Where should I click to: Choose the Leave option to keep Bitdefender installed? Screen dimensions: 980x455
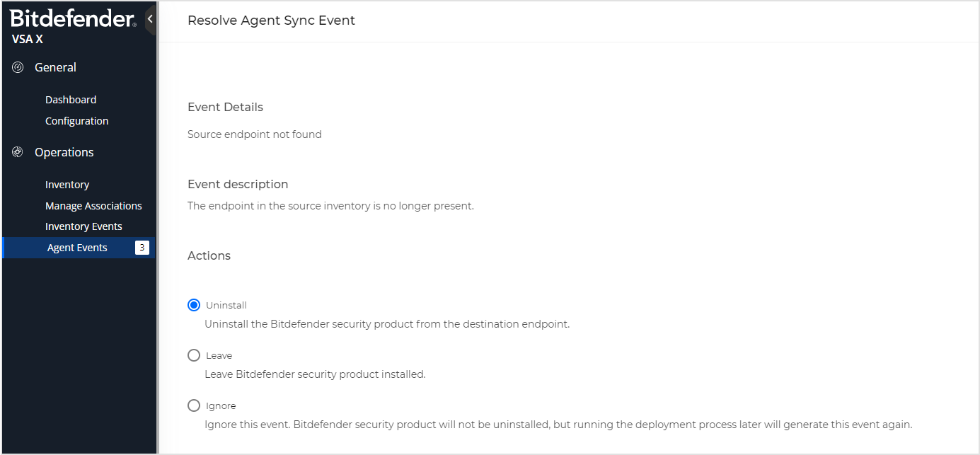click(193, 355)
